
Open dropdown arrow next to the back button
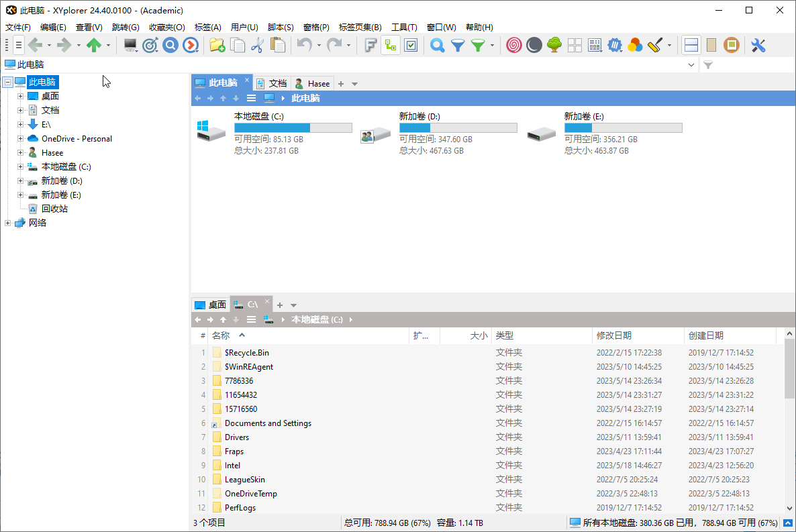click(49, 46)
